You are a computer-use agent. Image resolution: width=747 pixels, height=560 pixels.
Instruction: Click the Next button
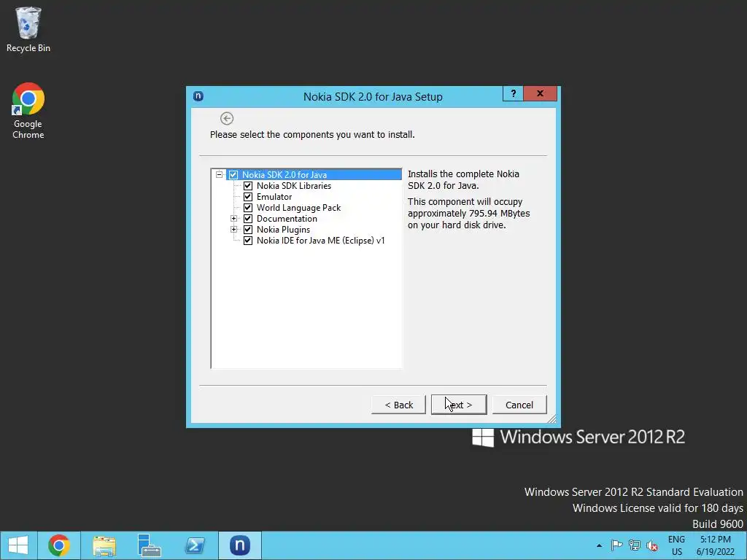459,405
